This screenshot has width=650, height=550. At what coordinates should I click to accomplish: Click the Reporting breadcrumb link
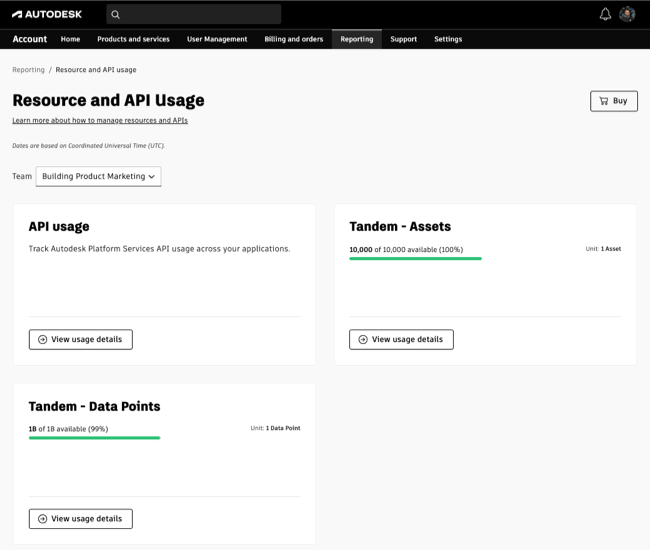coord(28,70)
